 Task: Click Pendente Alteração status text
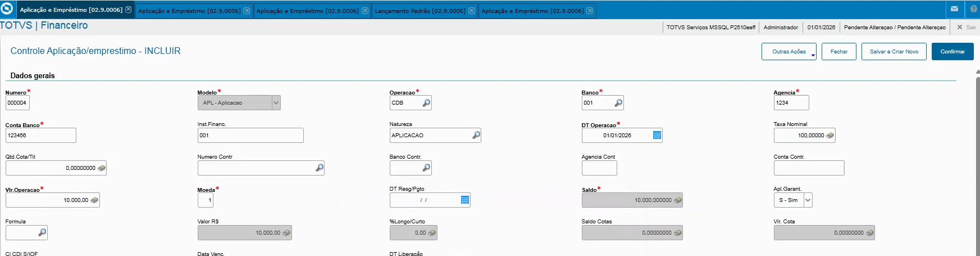coord(895,27)
